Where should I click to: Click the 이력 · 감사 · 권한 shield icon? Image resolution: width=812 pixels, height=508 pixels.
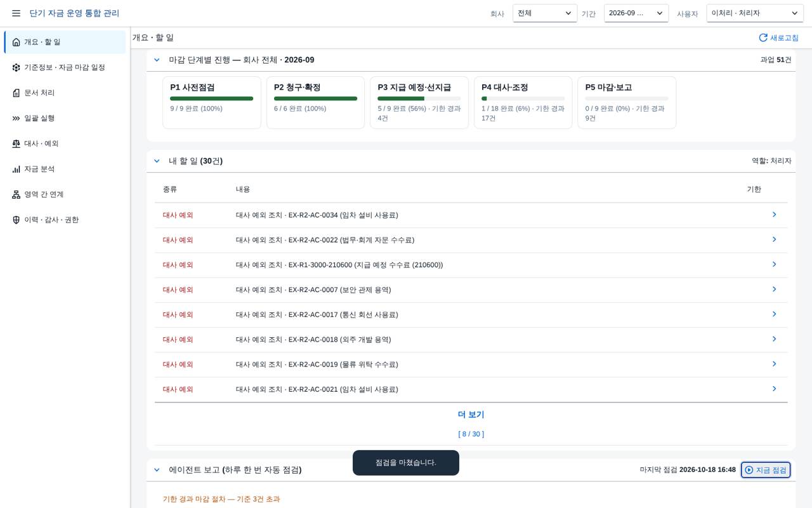coord(16,220)
